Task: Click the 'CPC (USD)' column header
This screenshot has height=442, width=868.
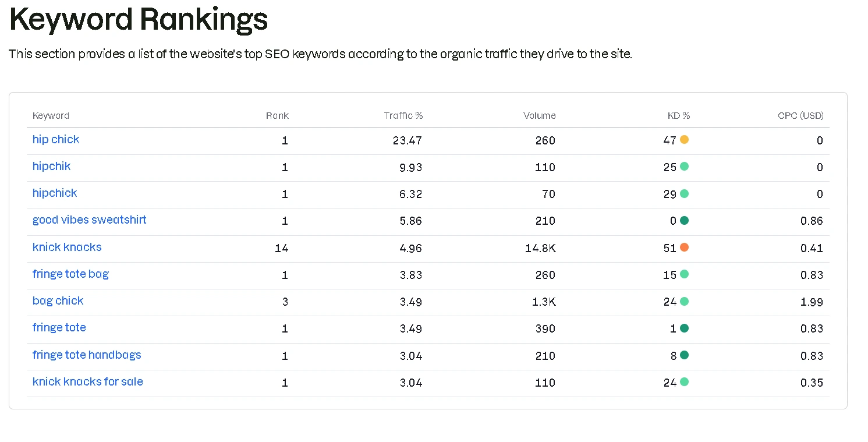Action: (x=800, y=116)
